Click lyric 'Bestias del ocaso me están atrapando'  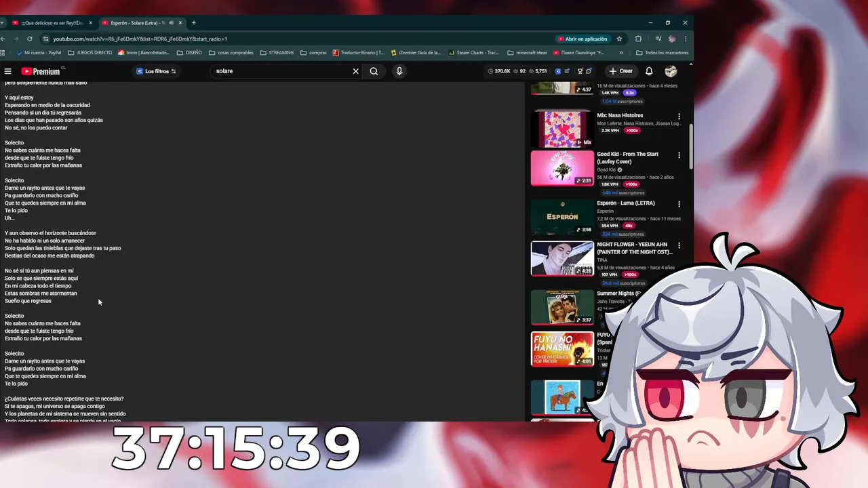[50, 256]
